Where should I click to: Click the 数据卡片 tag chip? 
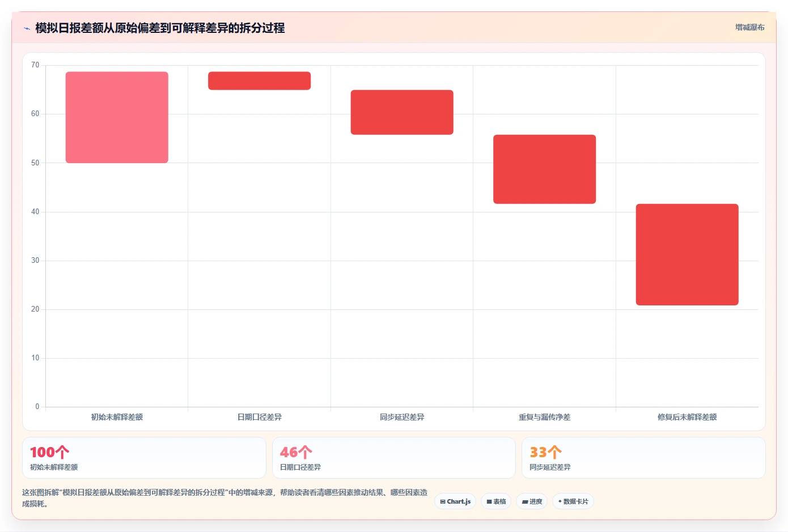[573, 501]
